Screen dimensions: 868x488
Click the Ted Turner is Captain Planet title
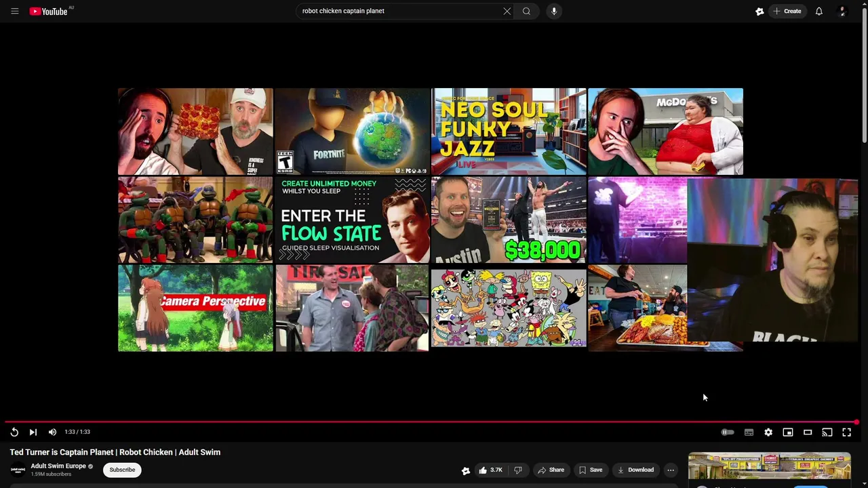pos(115,452)
